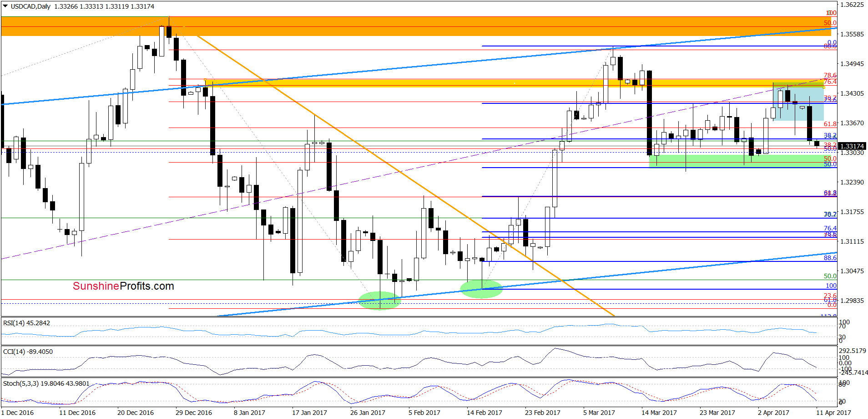Viewport: 868px width, 419px height.
Task: Click the 5 Mar 2017 date label
Action: [x=599, y=413]
